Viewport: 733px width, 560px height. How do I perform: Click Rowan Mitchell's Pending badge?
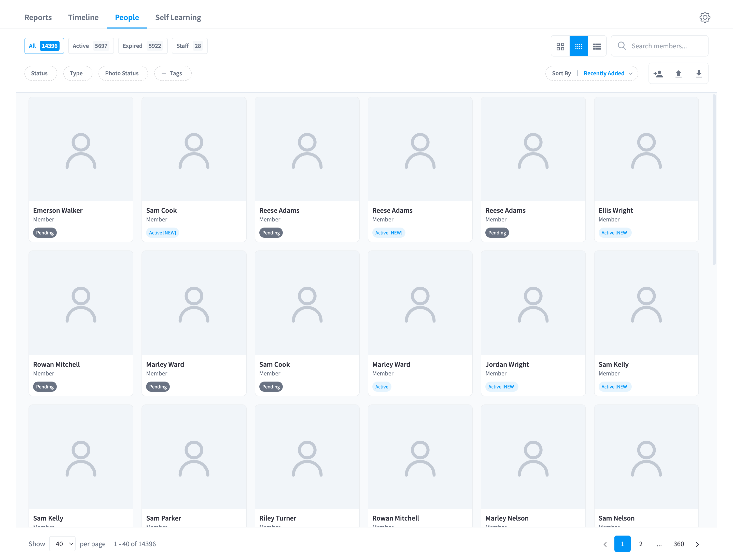(x=45, y=387)
